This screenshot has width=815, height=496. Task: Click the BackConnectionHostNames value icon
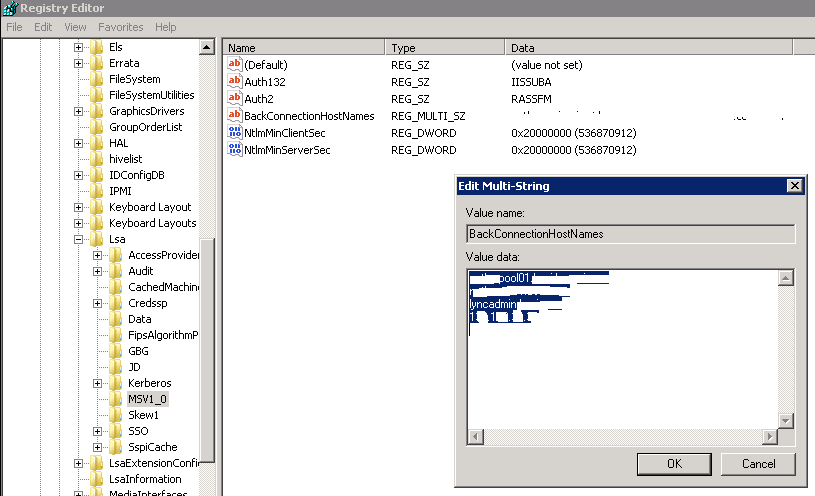[x=235, y=116]
